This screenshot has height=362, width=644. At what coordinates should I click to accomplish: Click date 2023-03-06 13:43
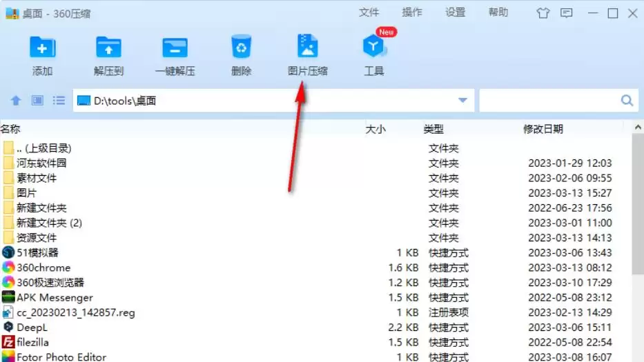click(570, 252)
